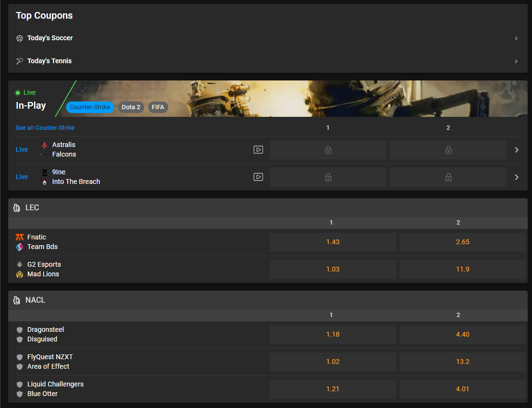This screenshot has height=408, width=532.
Task: Click Live label of Astralis match
Action: (x=22, y=150)
